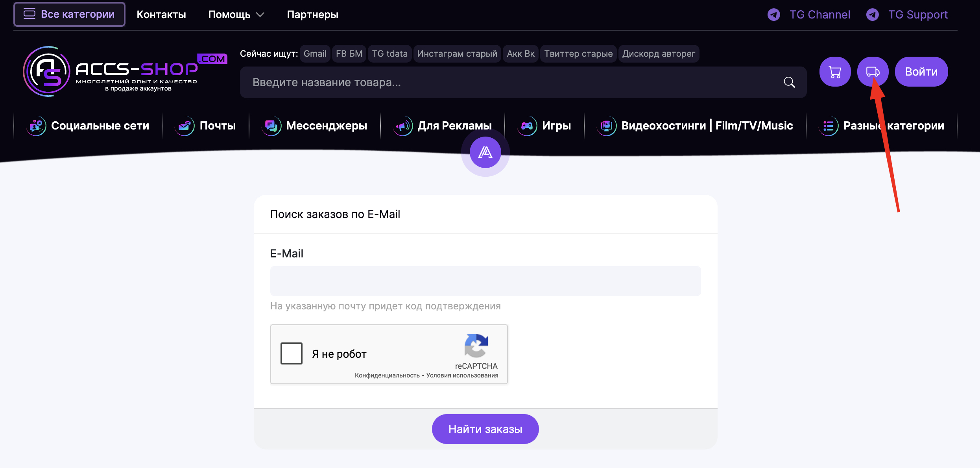
Task: Click the delivery truck orders icon
Action: (x=873, y=72)
